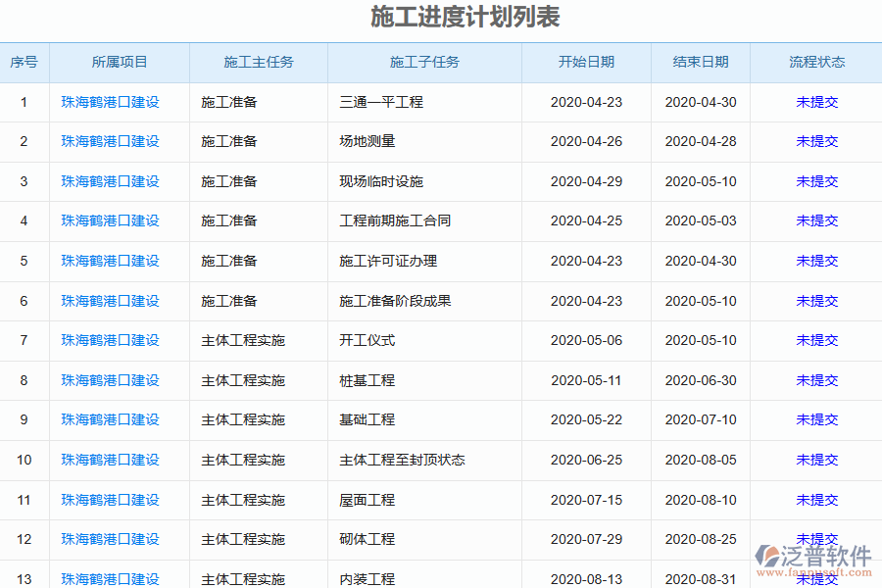Click the 施工子任务 column header
This screenshot has width=882, height=588.
click(424, 62)
